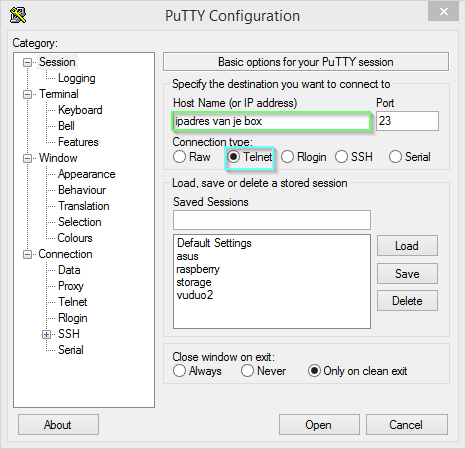Open the Terminal category
The height and width of the screenshot is (449, 466).
click(59, 94)
